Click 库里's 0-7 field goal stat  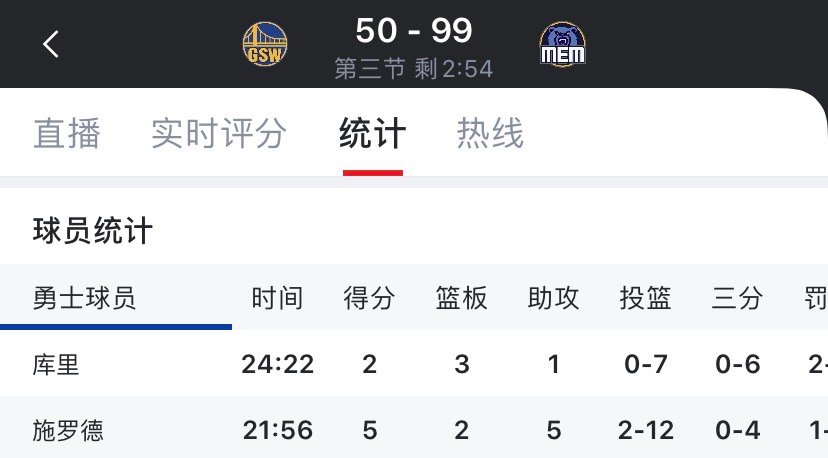coord(645,364)
